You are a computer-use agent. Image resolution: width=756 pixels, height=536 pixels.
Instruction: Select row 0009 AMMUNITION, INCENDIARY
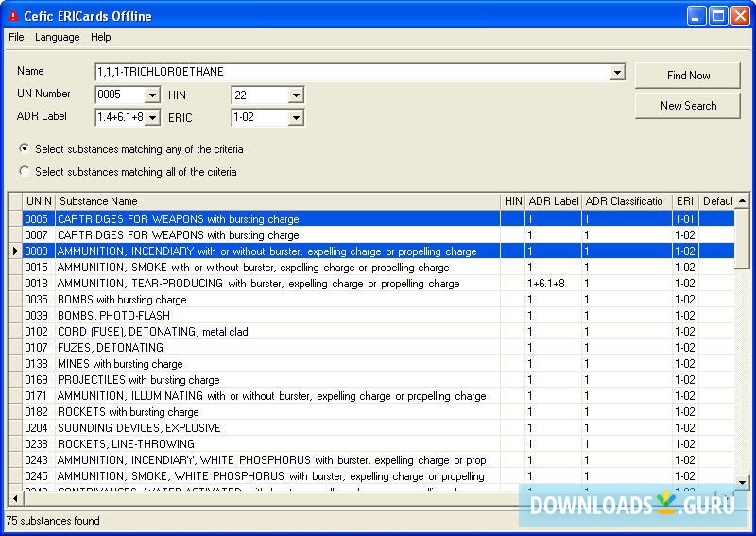click(x=379, y=251)
